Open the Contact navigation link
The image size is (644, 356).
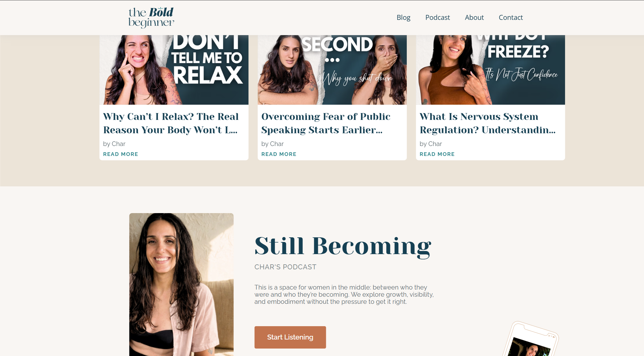511,17
